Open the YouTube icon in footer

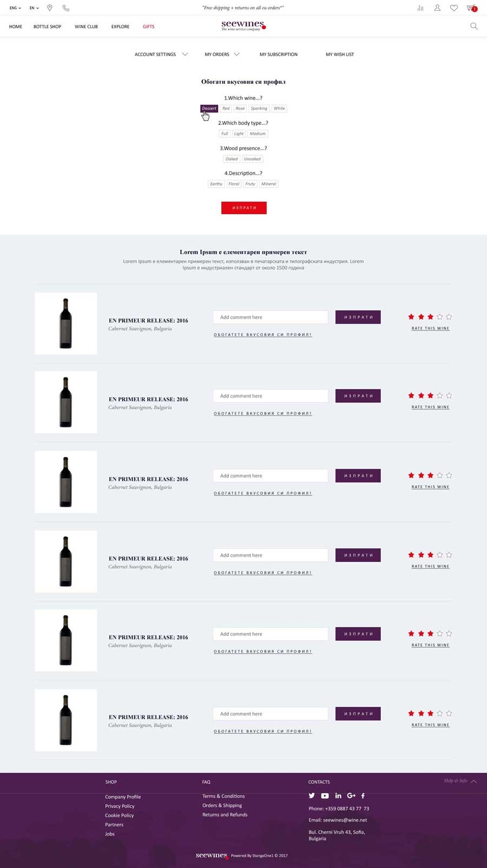(x=325, y=796)
